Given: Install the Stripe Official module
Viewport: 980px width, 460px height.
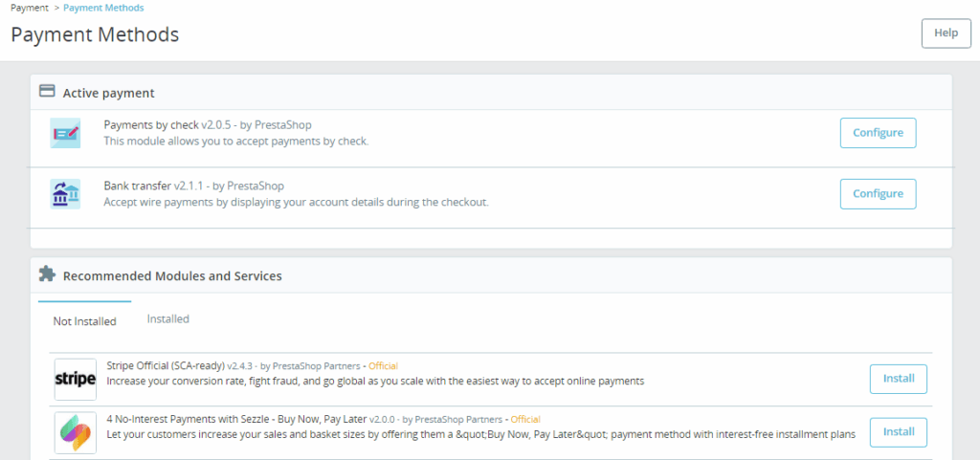Looking at the screenshot, I should tap(898, 379).
